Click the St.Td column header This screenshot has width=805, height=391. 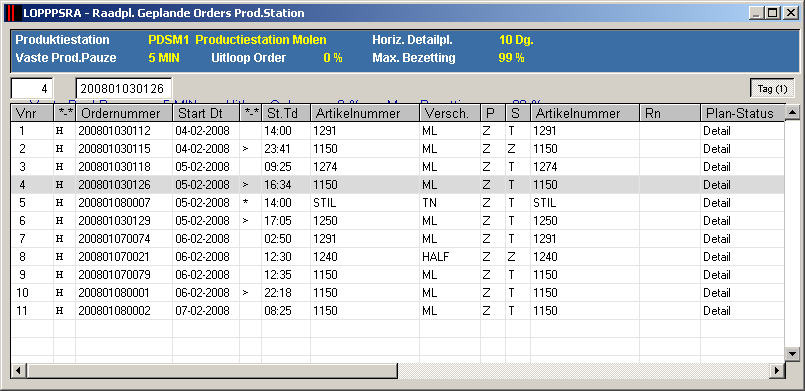[x=286, y=113]
